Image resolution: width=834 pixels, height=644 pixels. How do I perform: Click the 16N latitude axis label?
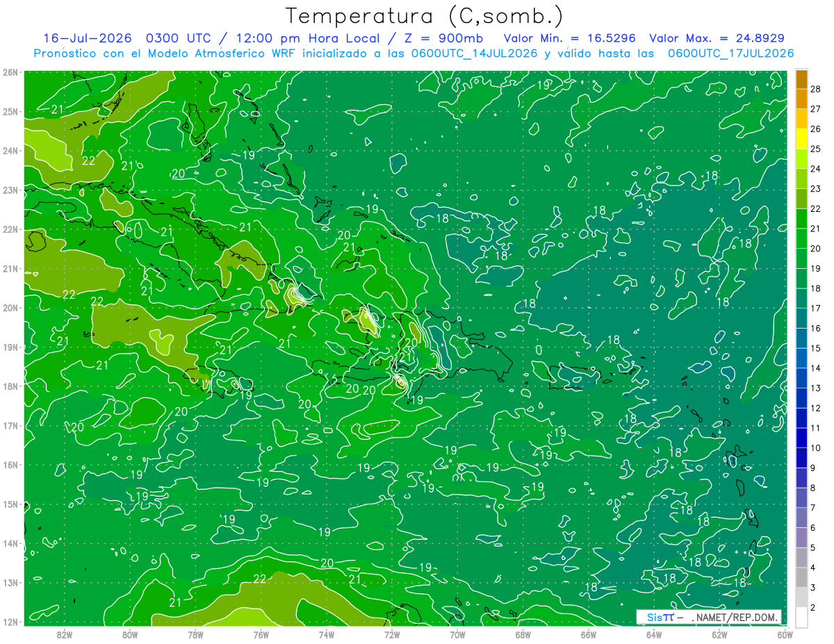click(x=10, y=465)
